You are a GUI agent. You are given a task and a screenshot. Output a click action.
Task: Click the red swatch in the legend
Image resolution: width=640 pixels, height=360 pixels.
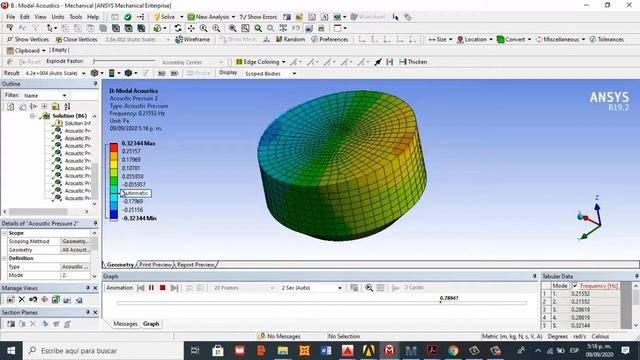pyautogui.click(x=114, y=148)
